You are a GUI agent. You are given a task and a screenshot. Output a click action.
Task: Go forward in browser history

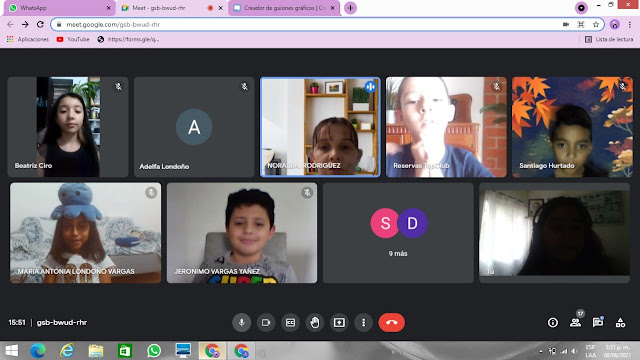pyautogui.click(x=25, y=24)
